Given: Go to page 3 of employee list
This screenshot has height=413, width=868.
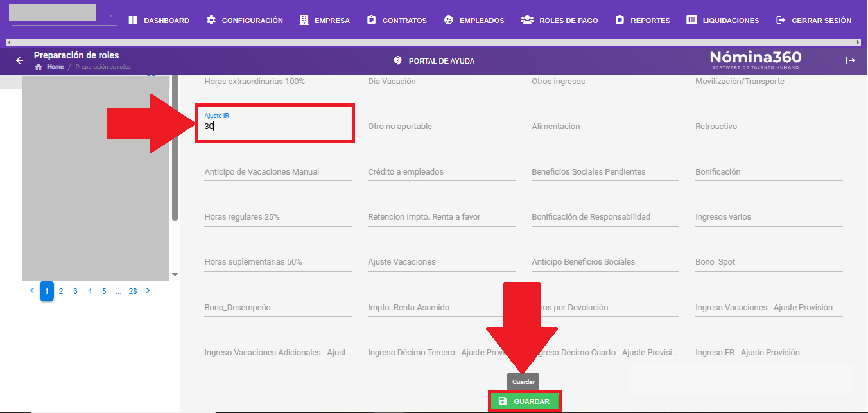Looking at the screenshot, I should point(75,291).
